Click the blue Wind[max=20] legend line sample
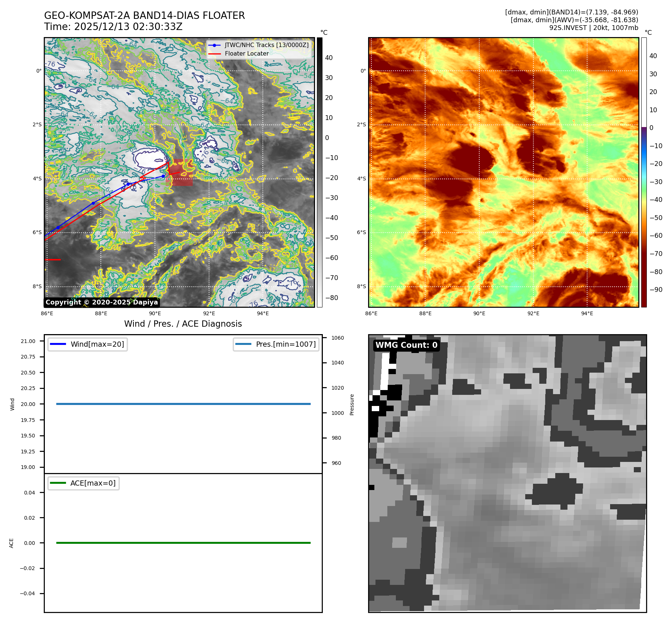 (58, 344)
